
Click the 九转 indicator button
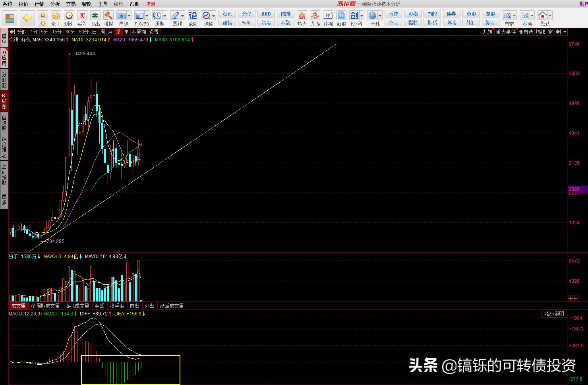(487, 32)
